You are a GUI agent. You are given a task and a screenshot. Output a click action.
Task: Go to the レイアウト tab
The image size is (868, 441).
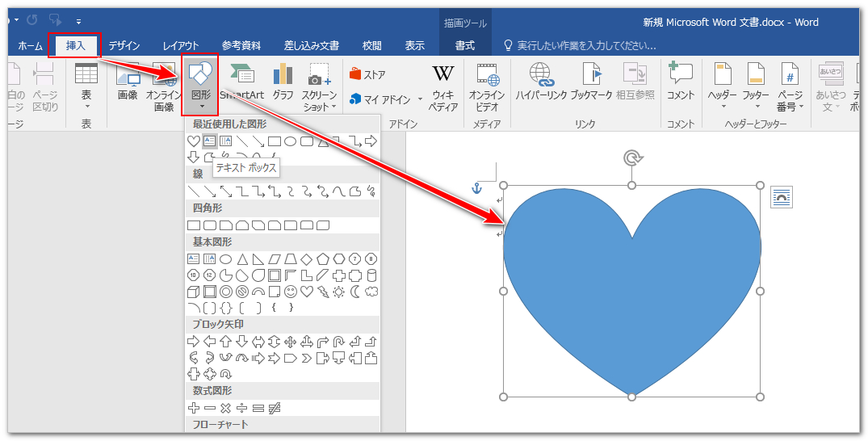181,45
